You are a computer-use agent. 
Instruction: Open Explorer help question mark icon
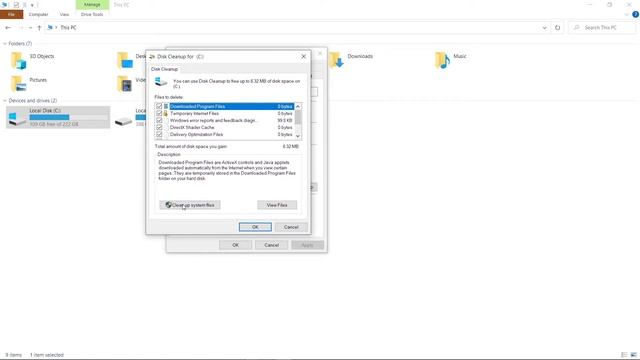click(635, 14)
